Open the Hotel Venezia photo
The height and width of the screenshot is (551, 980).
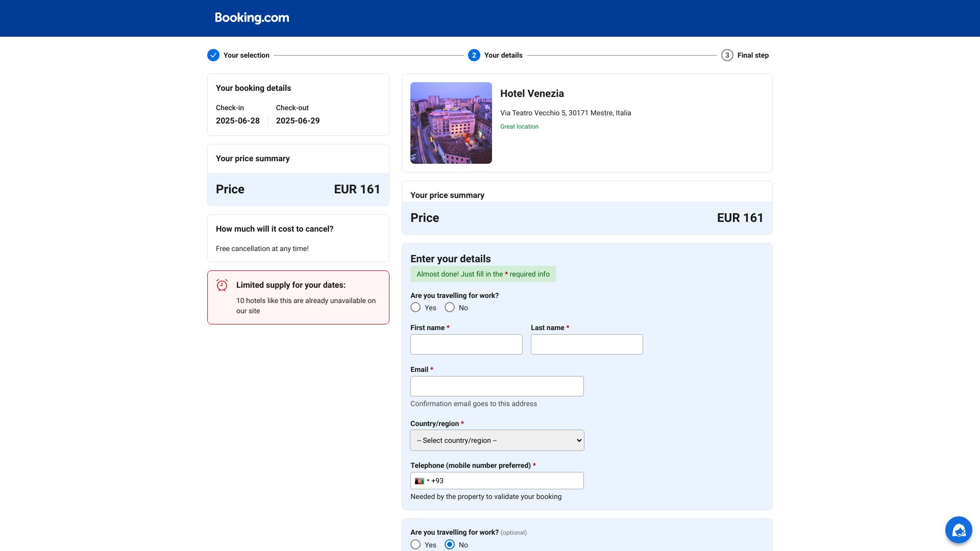coord(451,123)
